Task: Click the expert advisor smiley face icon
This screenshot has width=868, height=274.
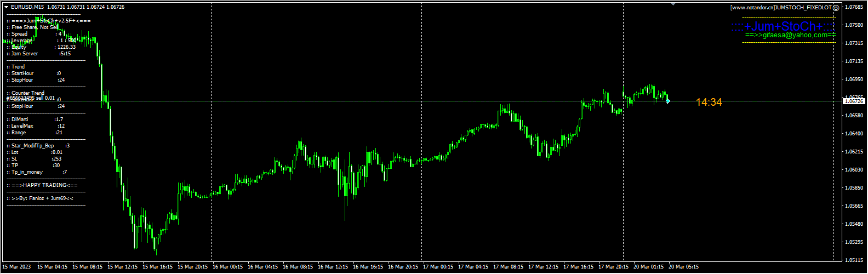Action: 836,8
